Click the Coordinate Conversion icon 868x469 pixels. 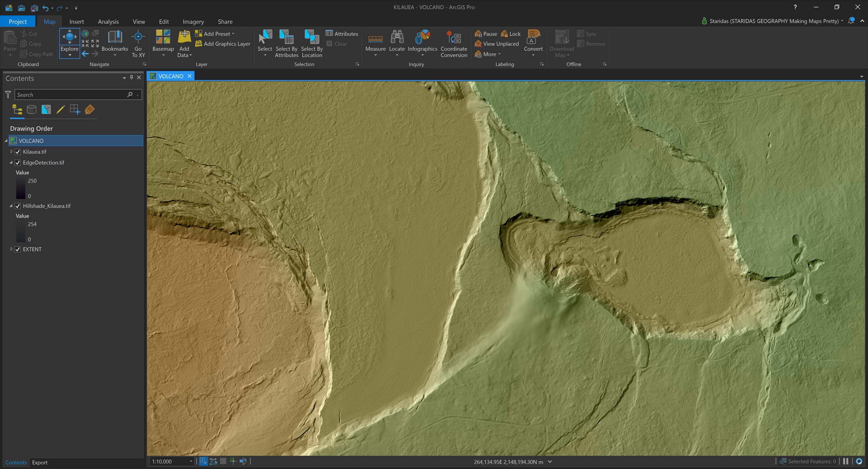pyautogui.click(x=453, y=37)
